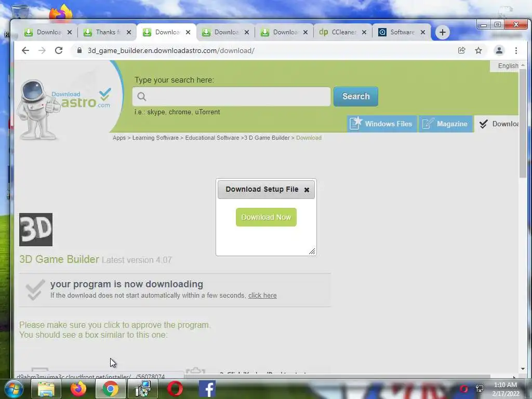This screenshot has height=399, width=532.
Task: Open the Magazine section tab
Action: 445,124
